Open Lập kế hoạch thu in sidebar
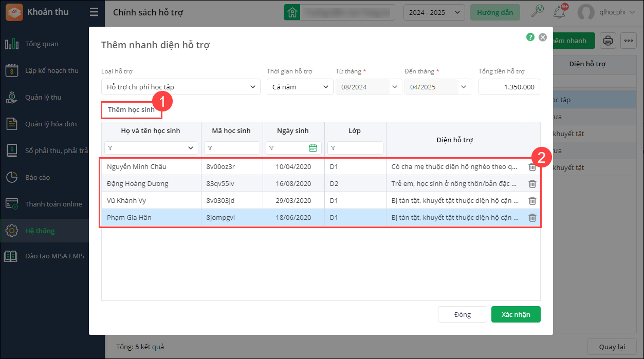This screenshot has width=644, height=359. pos(51,70)
